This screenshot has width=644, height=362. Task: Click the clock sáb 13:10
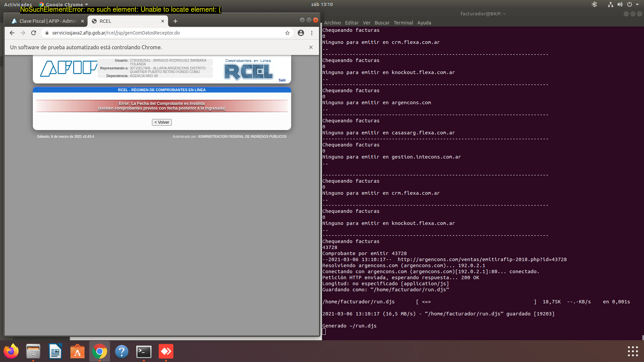(x=322, y=4)
